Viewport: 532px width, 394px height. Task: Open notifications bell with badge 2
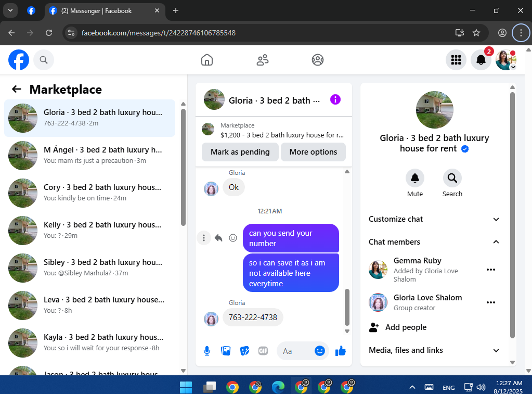tap(481, 60)
